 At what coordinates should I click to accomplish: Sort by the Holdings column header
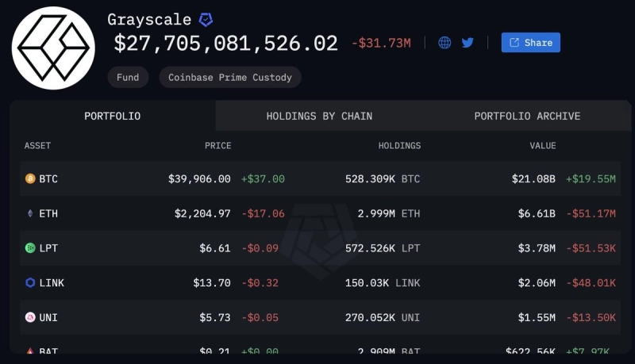(x=399, y=146)
